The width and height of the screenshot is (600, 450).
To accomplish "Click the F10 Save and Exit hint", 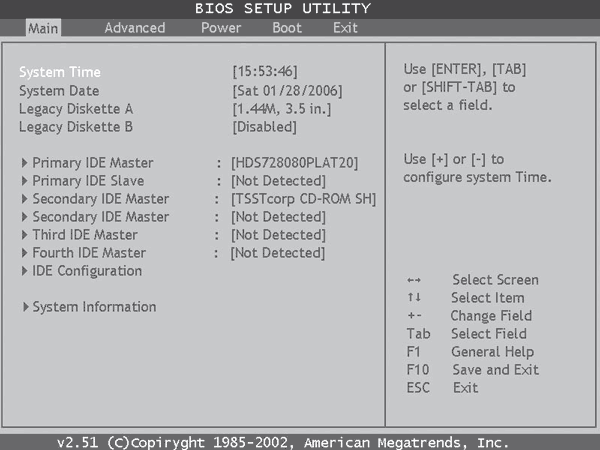I will [x=473, y=370].
